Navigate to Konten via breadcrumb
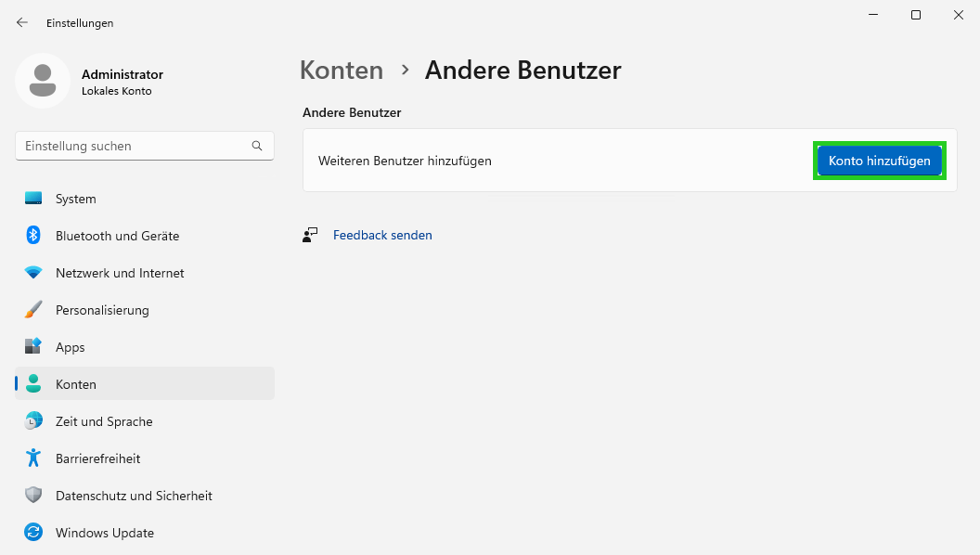This screenshot has height=555, width=980. pyautogui.click(x=342, y=70)
